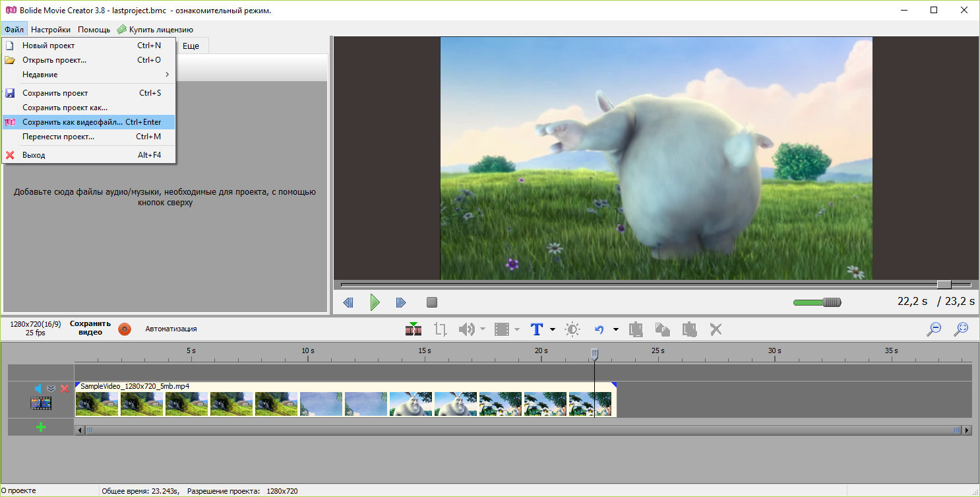Open the undo history dropdown arrow

coord(616,329)
